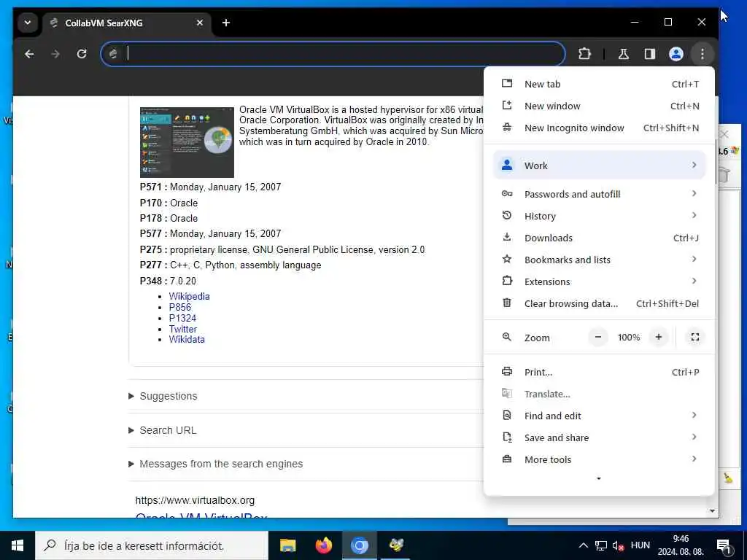The width and height of the screenshot is (747, 560).
Task: Switch to Chromium taskbar icon
Action: [x=360, y=545]
